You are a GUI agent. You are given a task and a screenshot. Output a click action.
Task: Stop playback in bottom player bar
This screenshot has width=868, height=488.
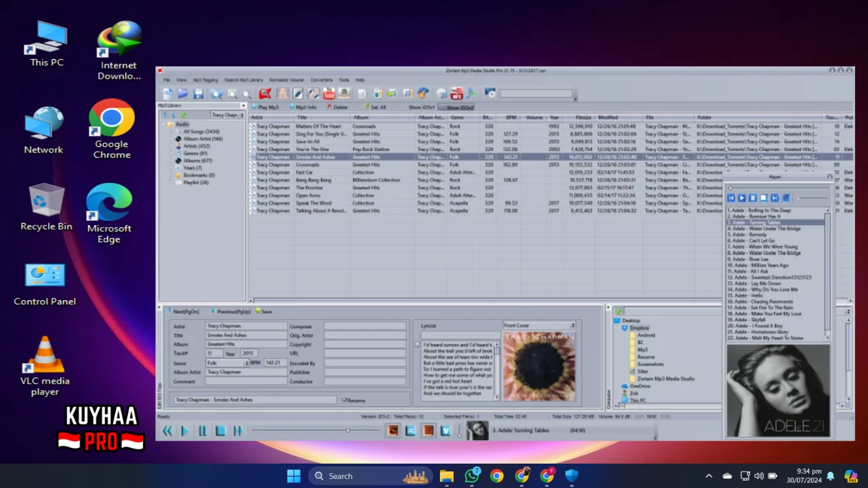point(220,430)
